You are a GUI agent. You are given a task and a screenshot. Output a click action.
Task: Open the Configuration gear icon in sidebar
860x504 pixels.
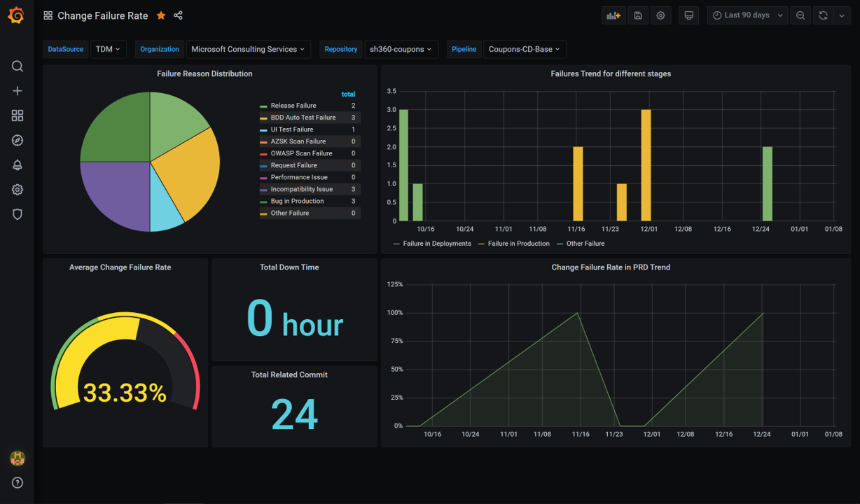[18, 190]
